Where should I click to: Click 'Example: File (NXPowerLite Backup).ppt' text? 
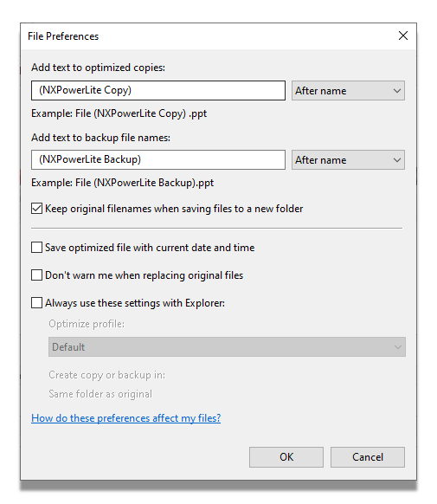(x=122, y=183)
